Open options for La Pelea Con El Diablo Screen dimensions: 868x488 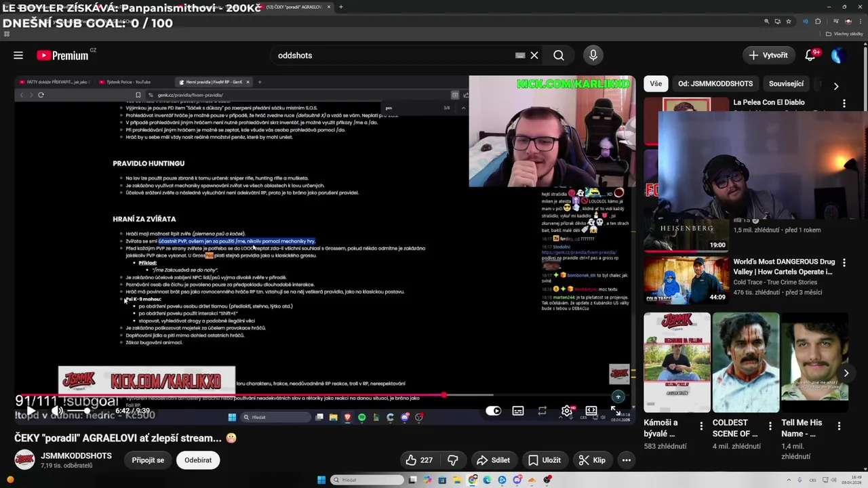tap(844, 104)
